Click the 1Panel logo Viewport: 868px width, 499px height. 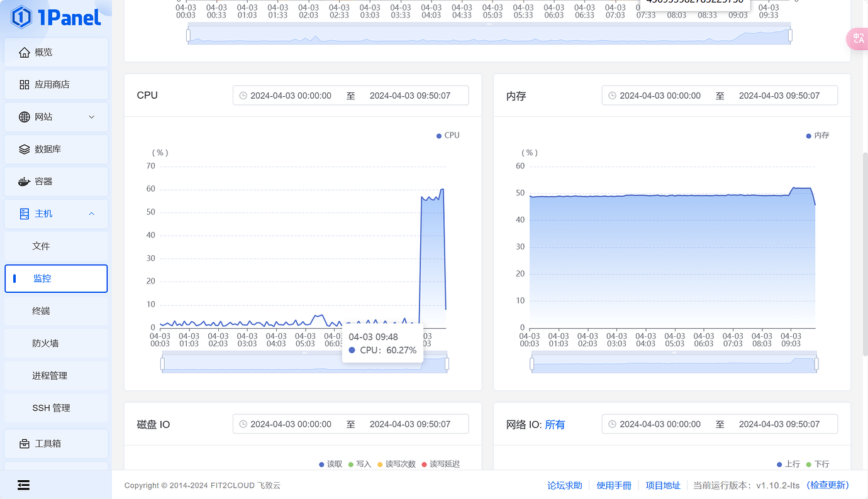(53, 18)
